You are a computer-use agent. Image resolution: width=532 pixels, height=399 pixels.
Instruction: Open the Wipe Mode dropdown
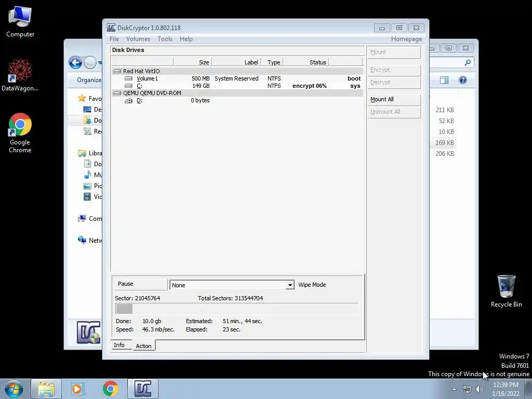click(289, 285)
